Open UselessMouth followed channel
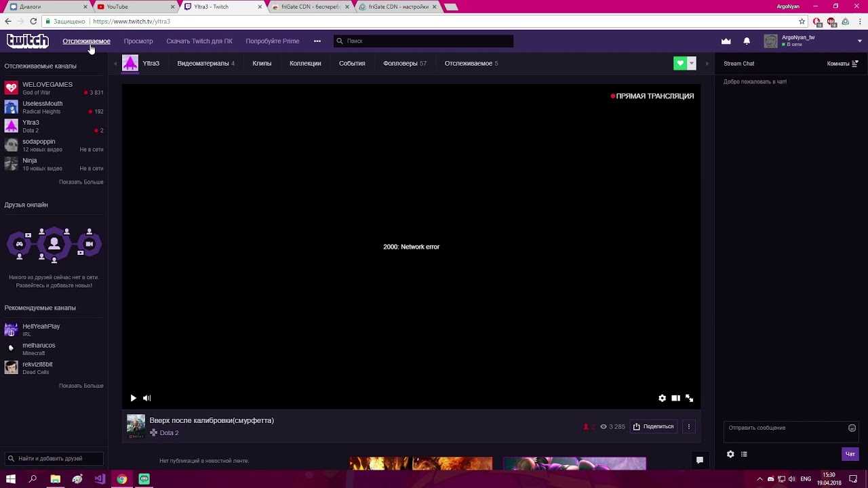The width and height of the screenshot is (868, 488). click(x=54, y=107)
